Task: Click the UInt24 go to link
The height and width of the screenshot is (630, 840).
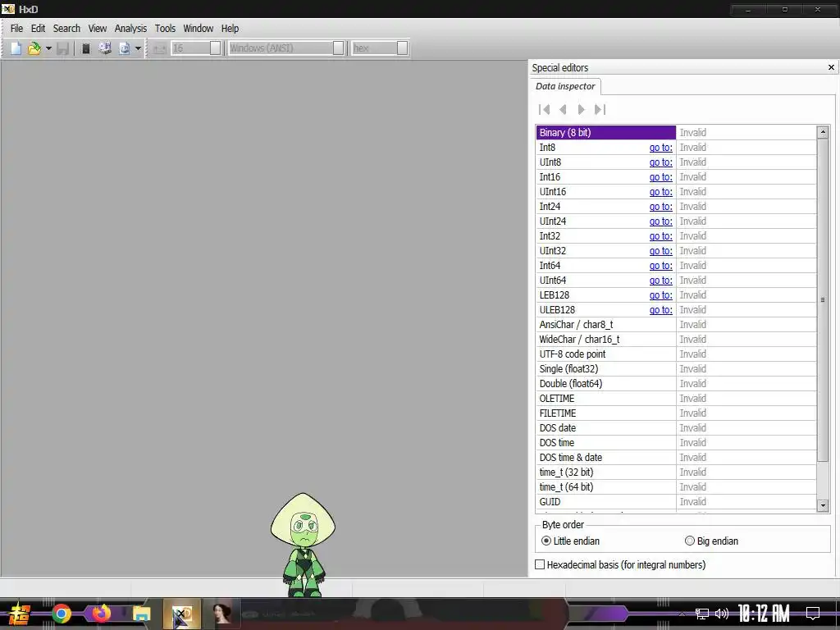Action: point(660,221)
